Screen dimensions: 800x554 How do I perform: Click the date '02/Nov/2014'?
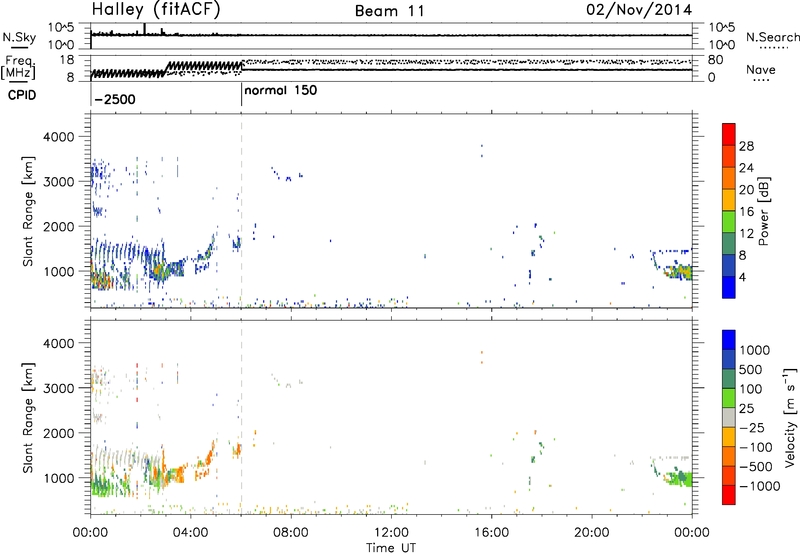pyautogui.click(x=639, y=10)
